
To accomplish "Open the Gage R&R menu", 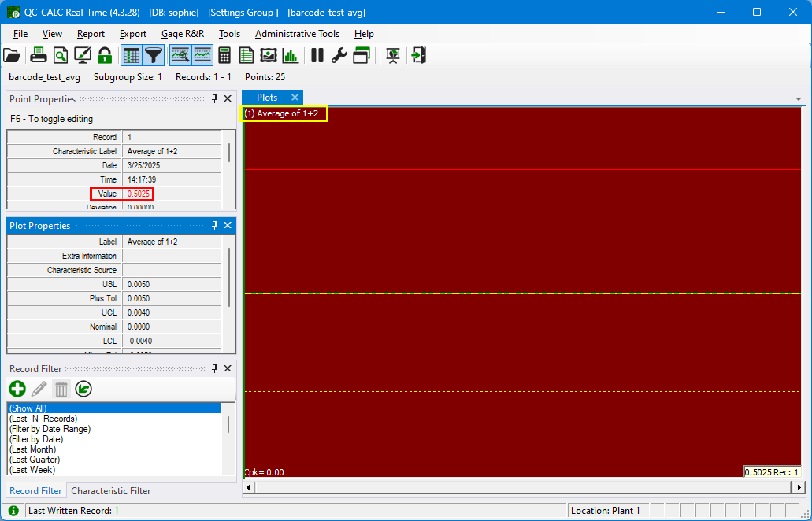I will pos(183,34).
